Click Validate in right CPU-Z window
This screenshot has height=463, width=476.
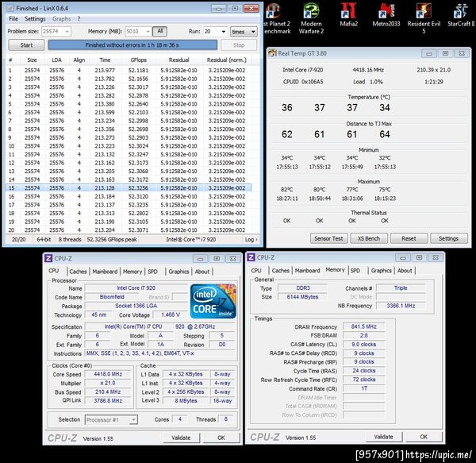384,437
